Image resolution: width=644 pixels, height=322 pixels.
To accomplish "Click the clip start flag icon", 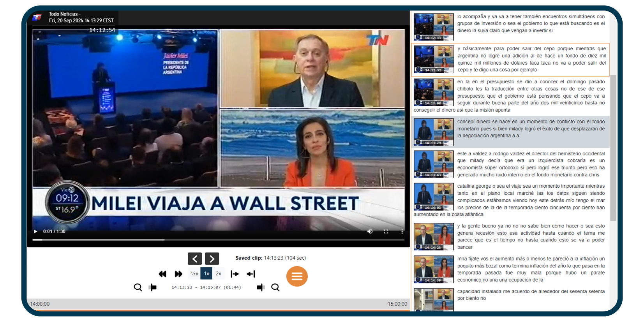I will point(153,287).
